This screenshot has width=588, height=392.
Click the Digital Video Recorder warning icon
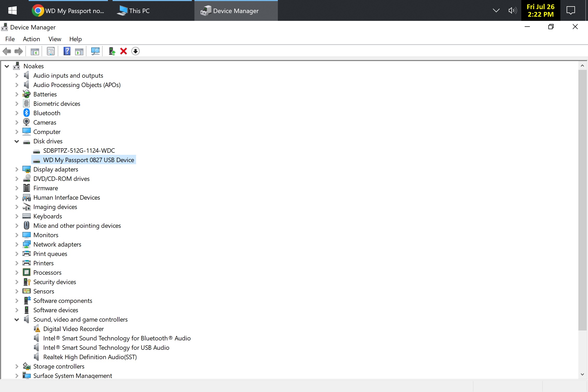pyautogui.click(x=37, y=329)
